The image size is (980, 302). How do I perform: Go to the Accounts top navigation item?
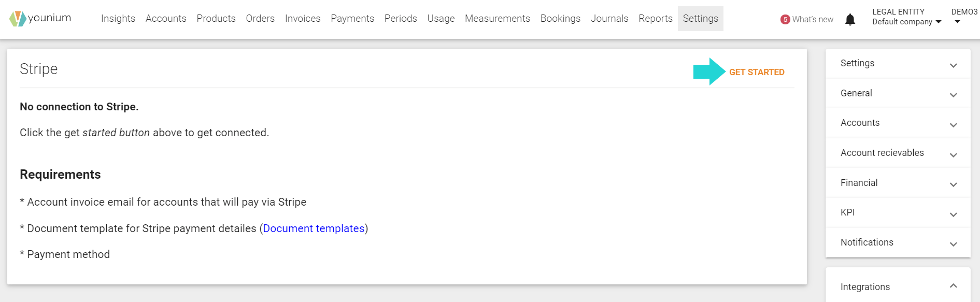(x=166, y=19)
